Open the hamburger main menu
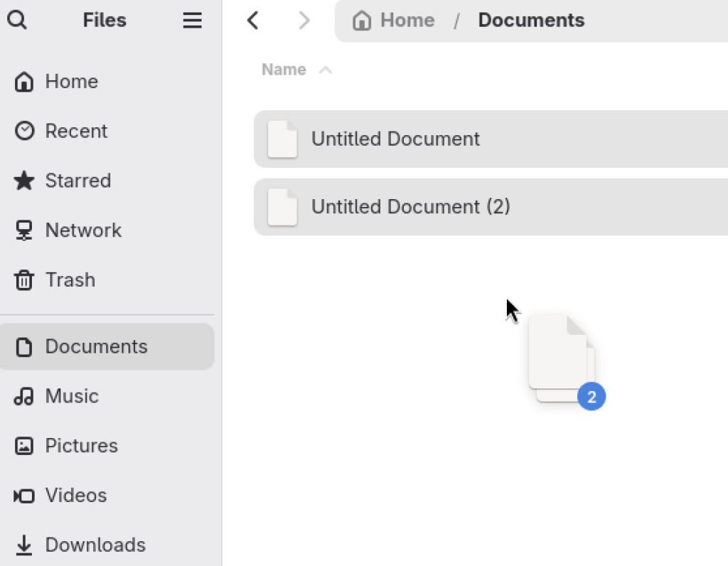Screen dimensions: 728x566 coord(192,21)
